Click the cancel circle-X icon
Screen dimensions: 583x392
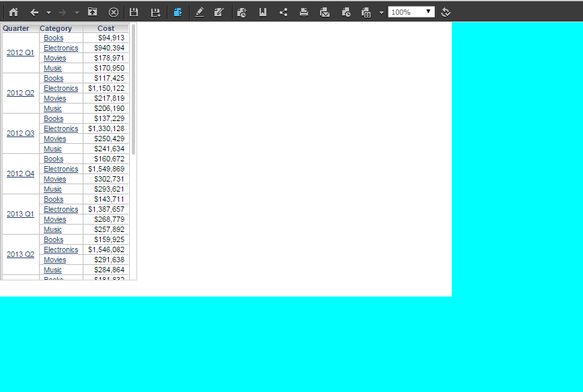[114, 12]
